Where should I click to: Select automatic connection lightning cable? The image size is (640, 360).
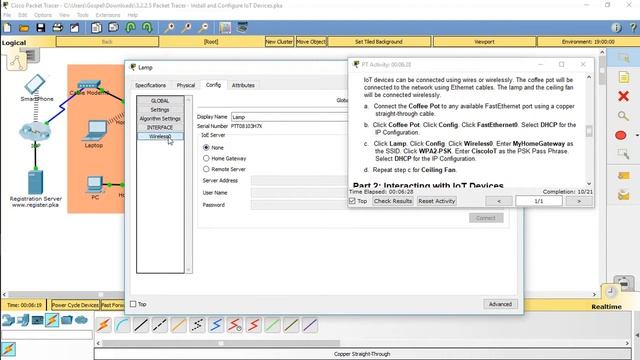104,325
